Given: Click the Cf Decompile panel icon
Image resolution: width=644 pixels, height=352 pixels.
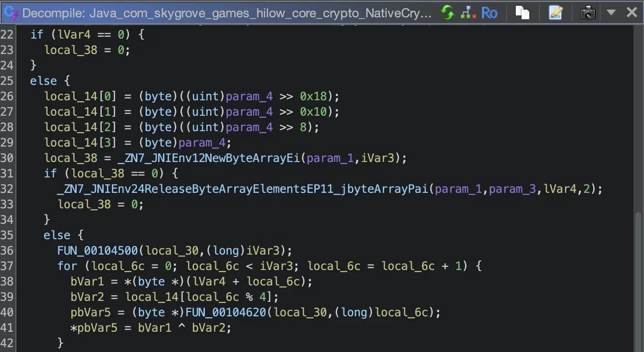Looking at the screenshot, I should point(12,13).
